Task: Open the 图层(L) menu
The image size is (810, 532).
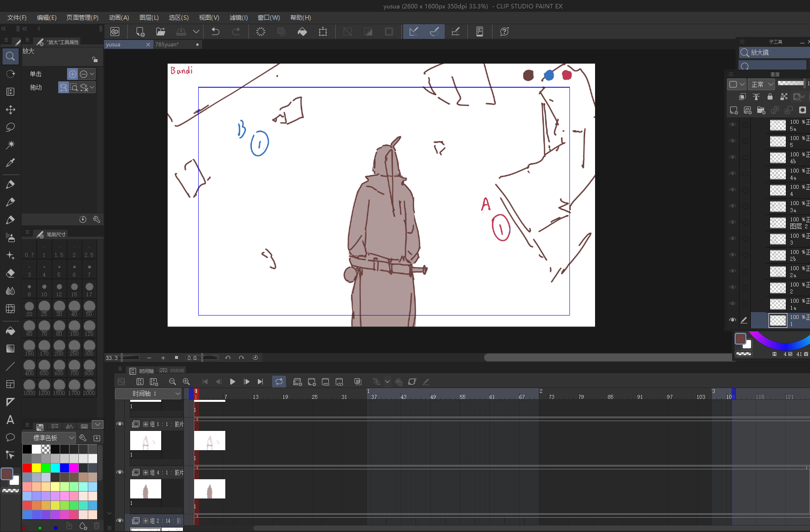Action: [149, 17]
